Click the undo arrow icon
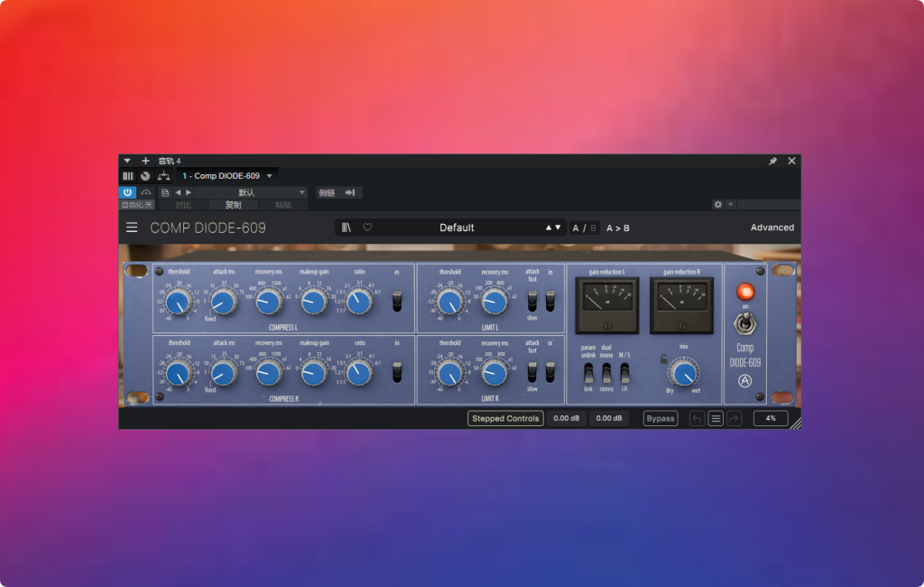The width and height of the screenshot is (924, 587). pyautogui.click(x=697, y=418)
